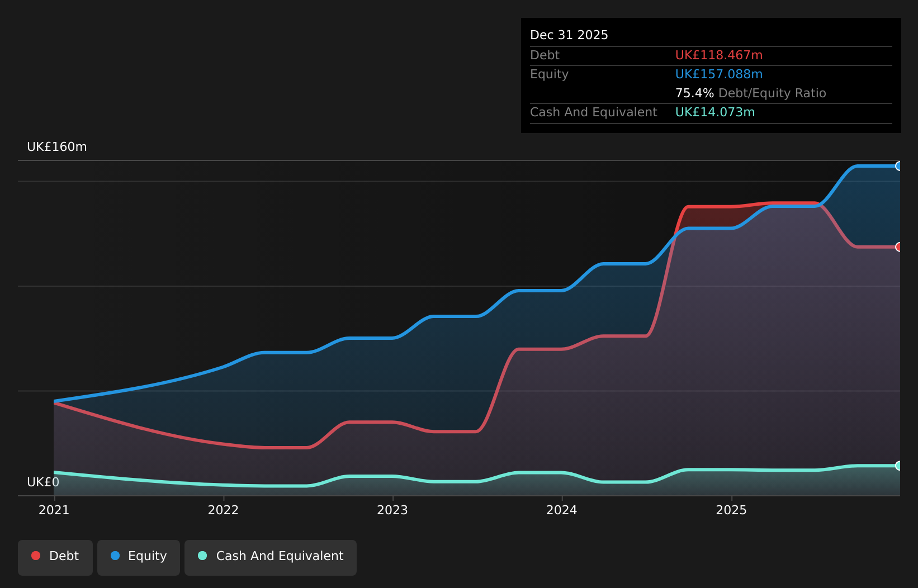Select the Cash endpoint marker on chart
The image size is (918, 588).
coord(899,466)
